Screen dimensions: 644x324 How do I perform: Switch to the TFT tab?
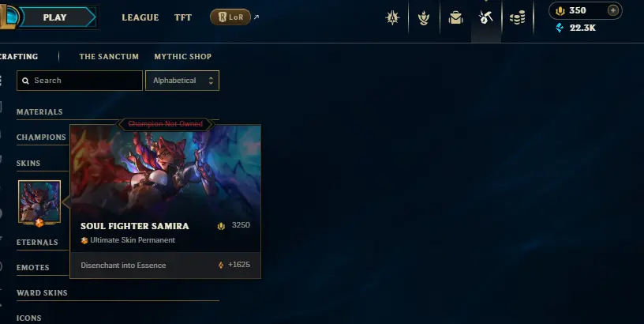[x=183, y=17]
